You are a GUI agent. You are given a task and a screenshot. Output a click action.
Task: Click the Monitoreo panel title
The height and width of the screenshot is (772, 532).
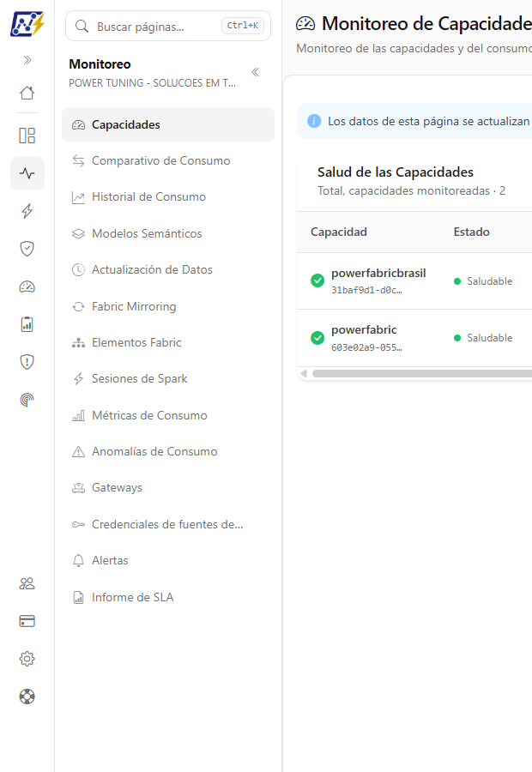pos(100,64)
